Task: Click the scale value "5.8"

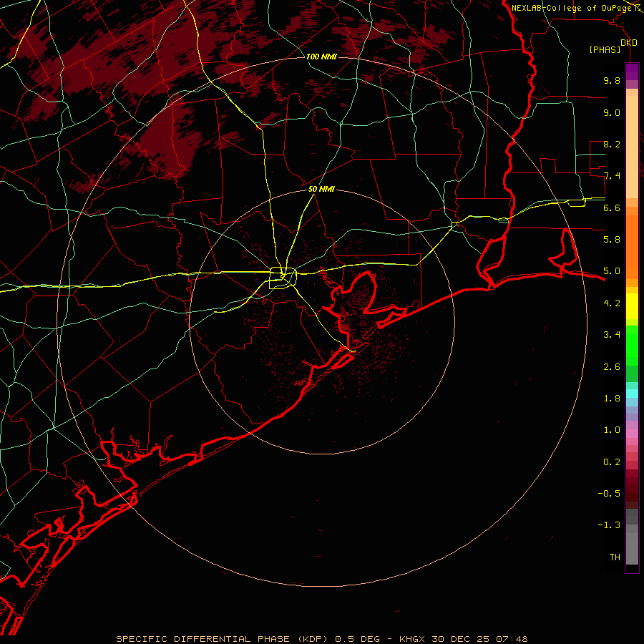Action: [x=612, y=240]
